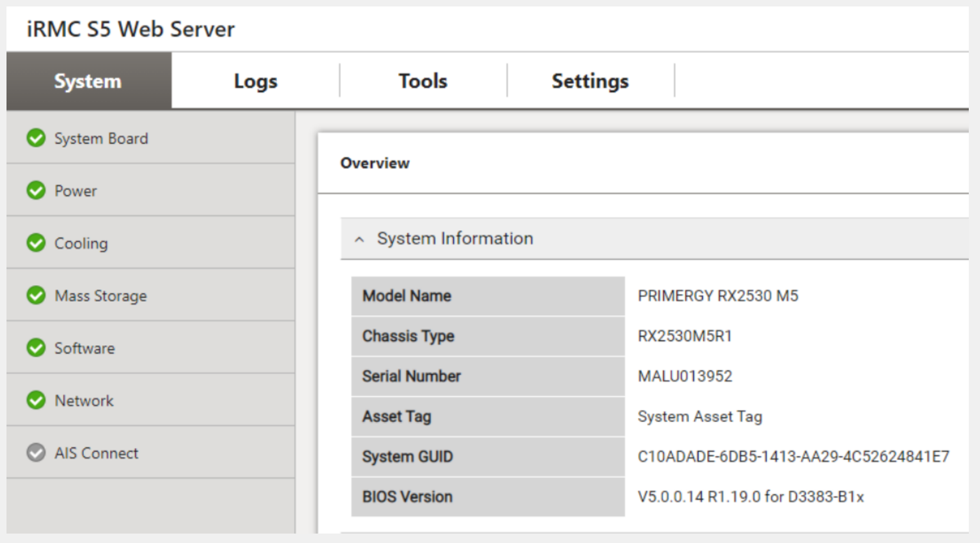Click the Chassis Type label cell
980x543 pixels.
[x=488, y=336]
